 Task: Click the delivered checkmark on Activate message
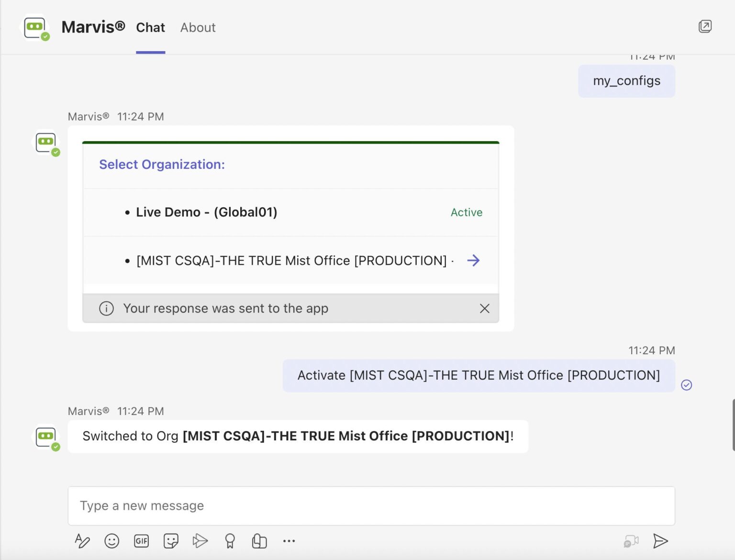point(687,385)
